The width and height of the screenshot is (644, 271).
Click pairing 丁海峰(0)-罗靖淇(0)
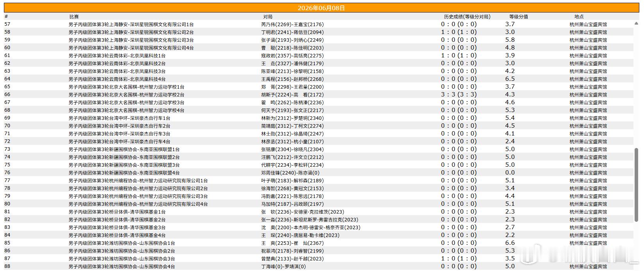coord(283,266)
